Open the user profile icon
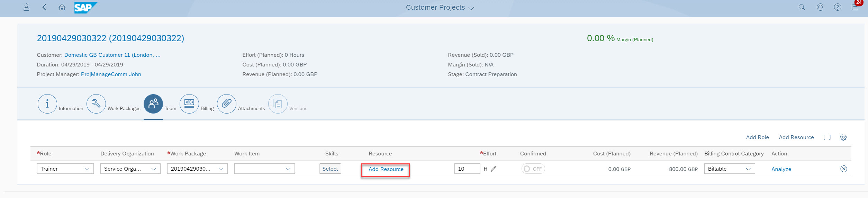This screenshot has width=868, height=198. click(x=26, y=7)
